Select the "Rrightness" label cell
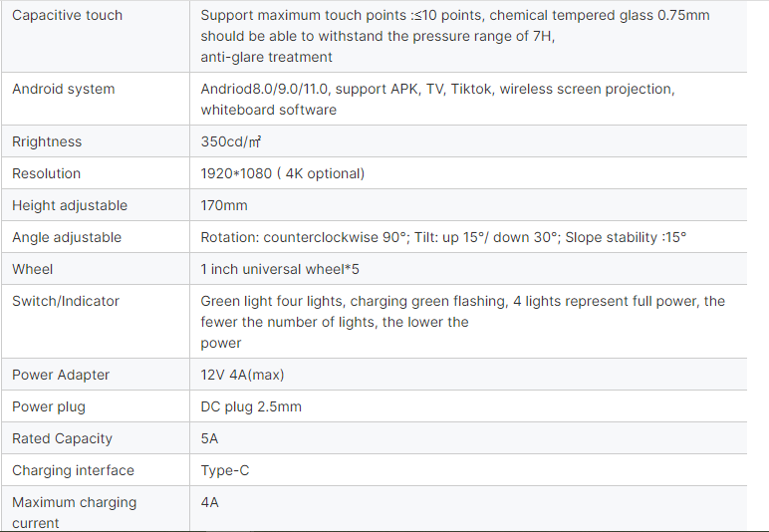The height and width of the screenshot is (532, 769). [x=47, y=142]
